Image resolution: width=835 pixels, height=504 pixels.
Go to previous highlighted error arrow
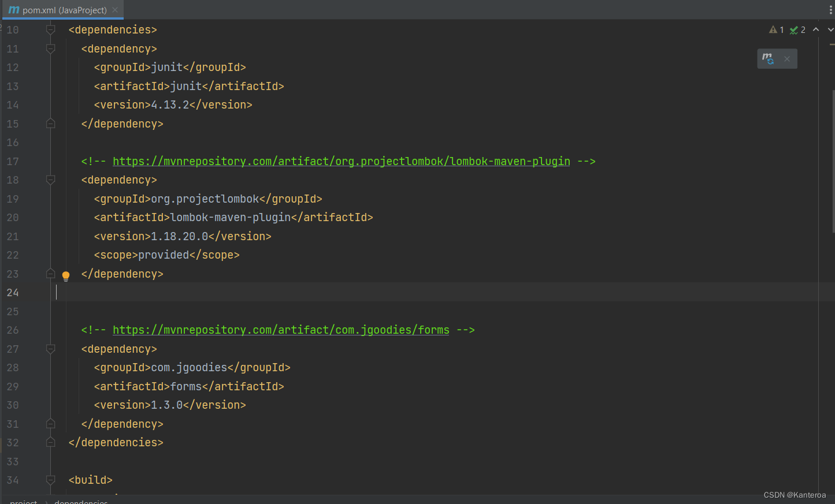816,29
